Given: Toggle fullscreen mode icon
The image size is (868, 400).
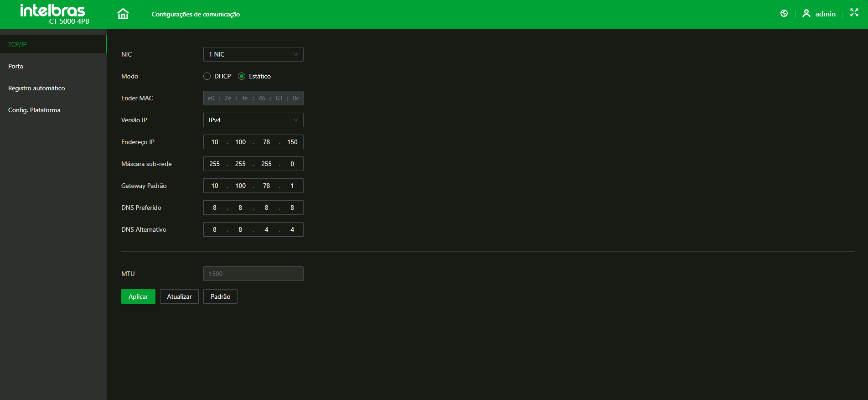Looking at the screenshot, I should [x=854, y=13].
